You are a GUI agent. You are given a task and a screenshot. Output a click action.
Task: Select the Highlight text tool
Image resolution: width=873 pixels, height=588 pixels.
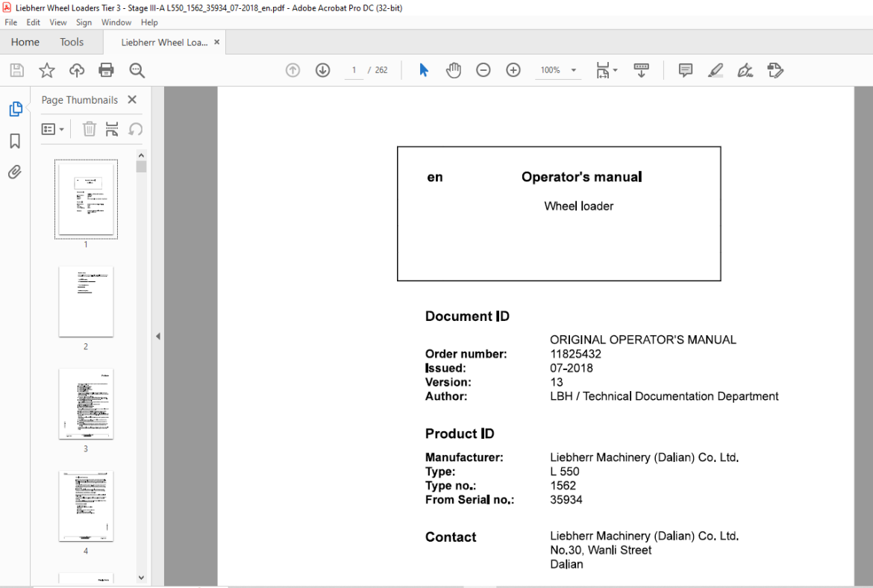pos(716,70)
